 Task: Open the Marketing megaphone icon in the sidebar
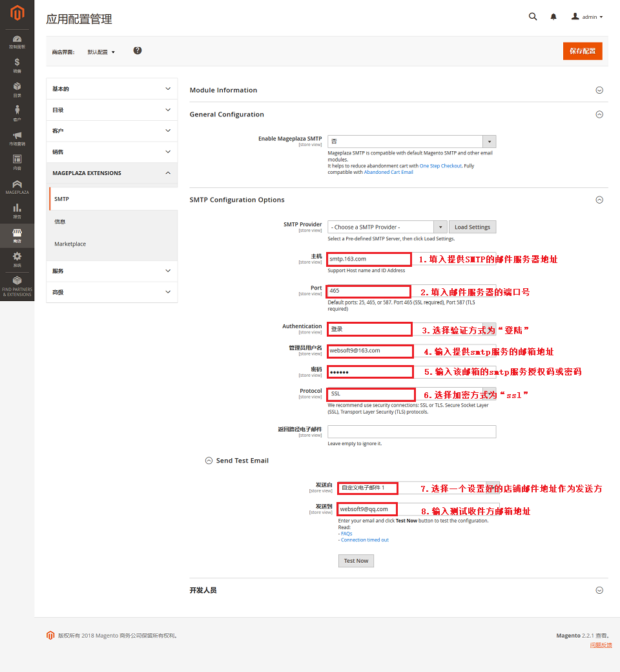(x=17, y=138)
